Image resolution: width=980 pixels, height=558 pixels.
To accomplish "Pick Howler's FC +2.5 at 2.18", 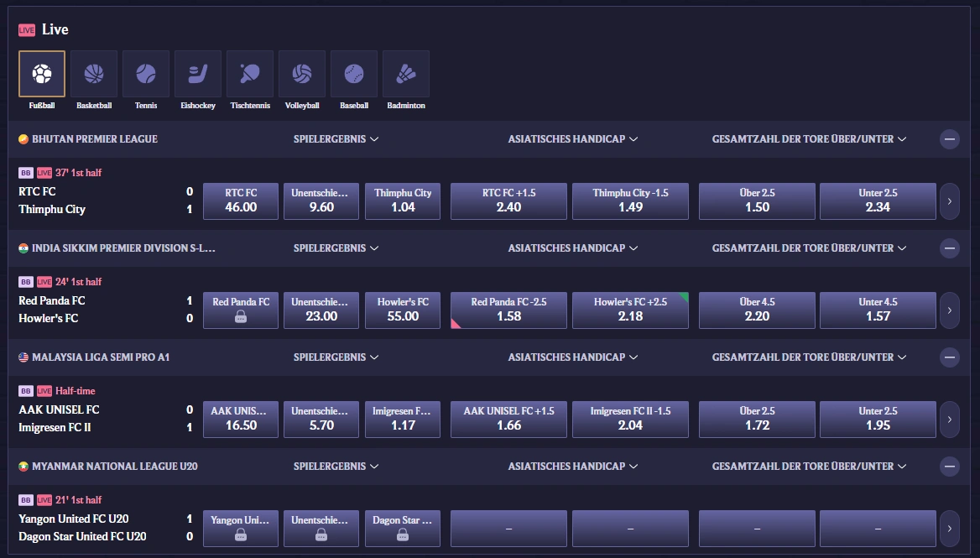I will coord(630,310).
